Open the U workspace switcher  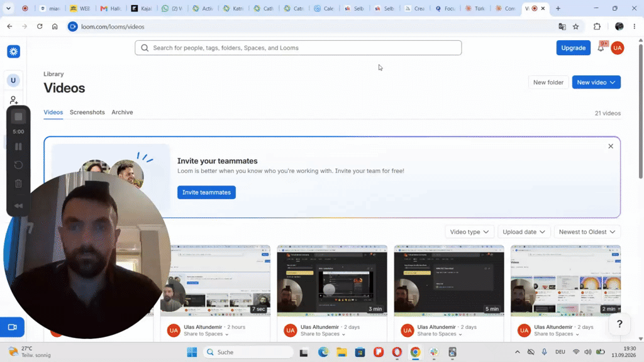click(x=13, y=80)
